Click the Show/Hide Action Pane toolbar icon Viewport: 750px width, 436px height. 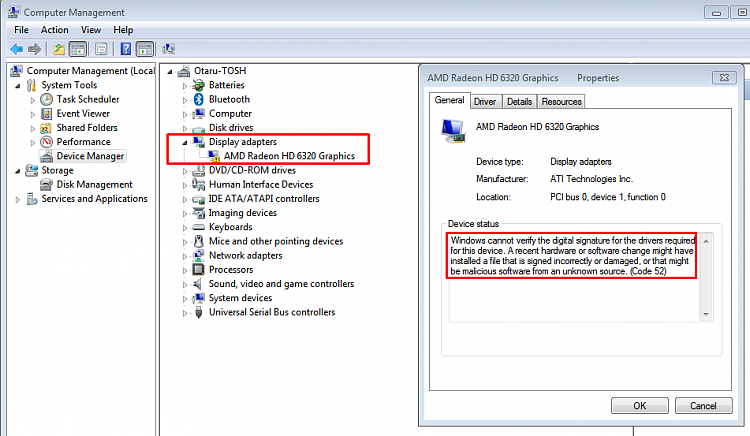(145, 49)
